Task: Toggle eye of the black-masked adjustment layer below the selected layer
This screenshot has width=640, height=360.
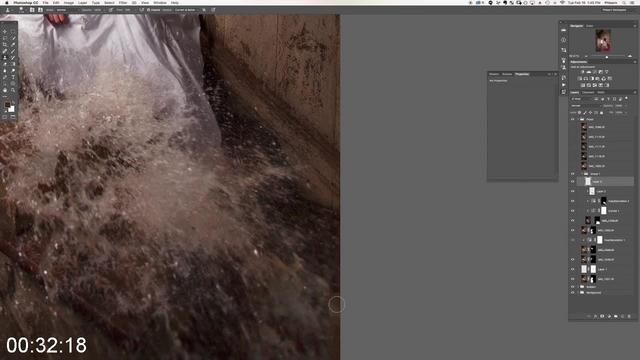Action: pos(573,201)
